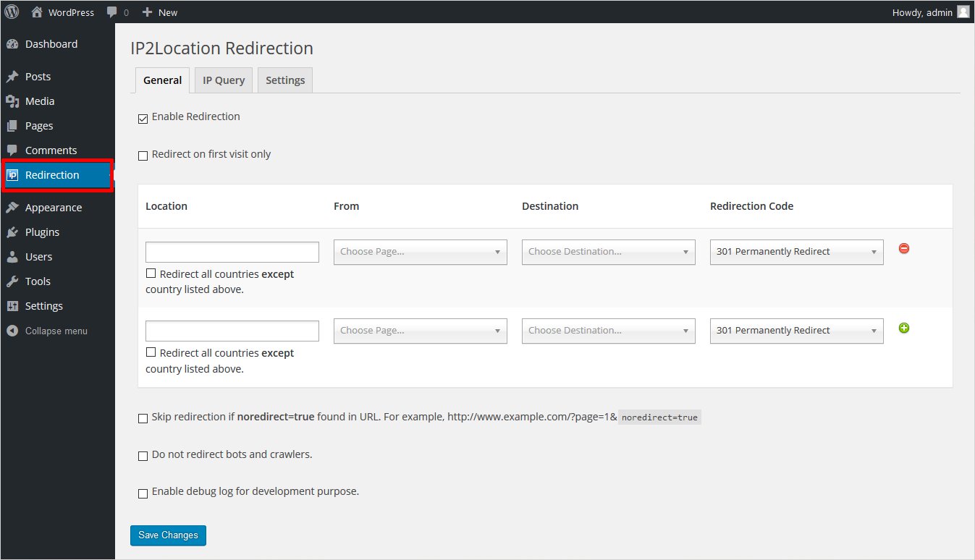This screenshot has height=560, width=975.
Task: Click the red remove rule icon
Action: pyautogui.click(x=904, y=249)
